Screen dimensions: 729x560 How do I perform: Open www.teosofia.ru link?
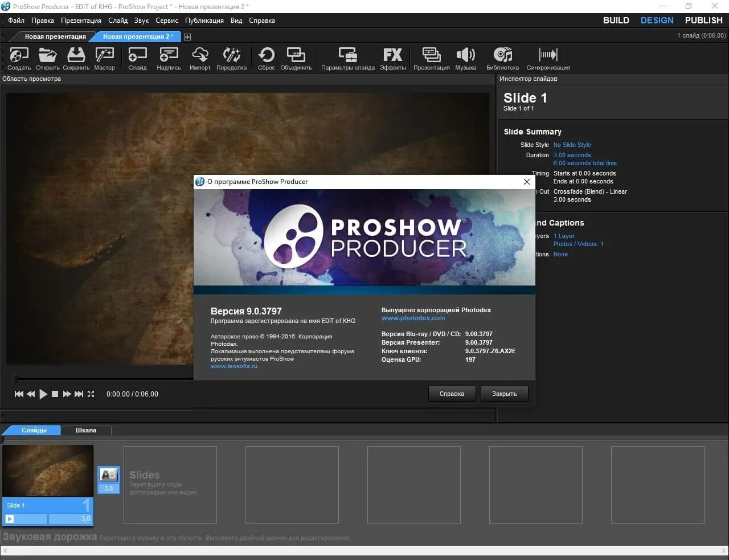coord(234,366)
